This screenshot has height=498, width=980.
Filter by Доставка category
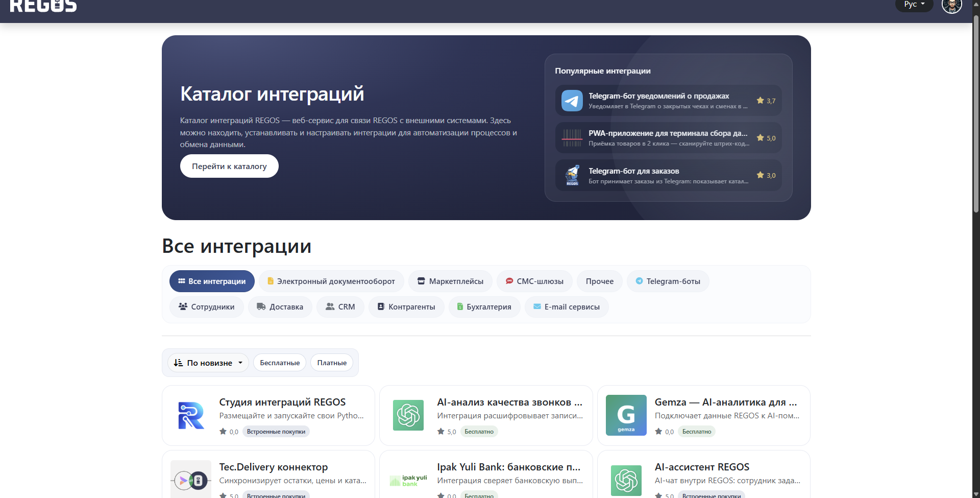280,306
